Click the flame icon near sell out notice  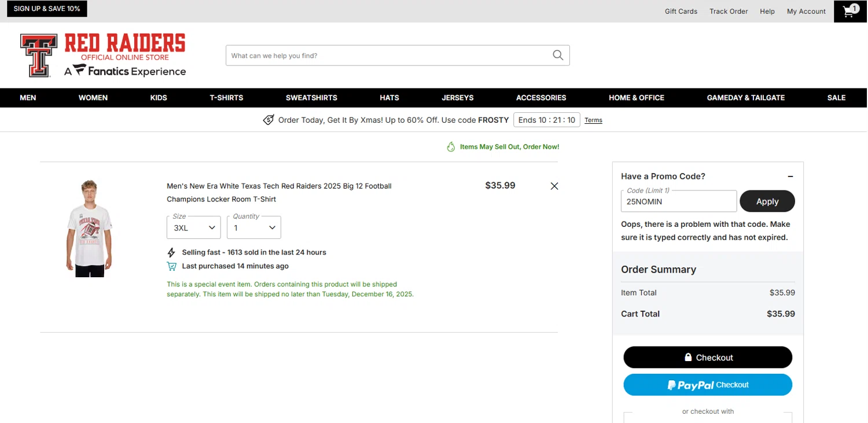point(451,147)
